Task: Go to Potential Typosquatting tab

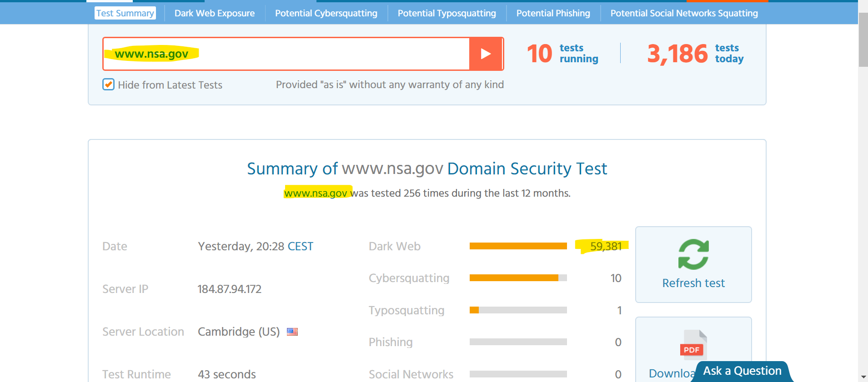Action: 447,13
